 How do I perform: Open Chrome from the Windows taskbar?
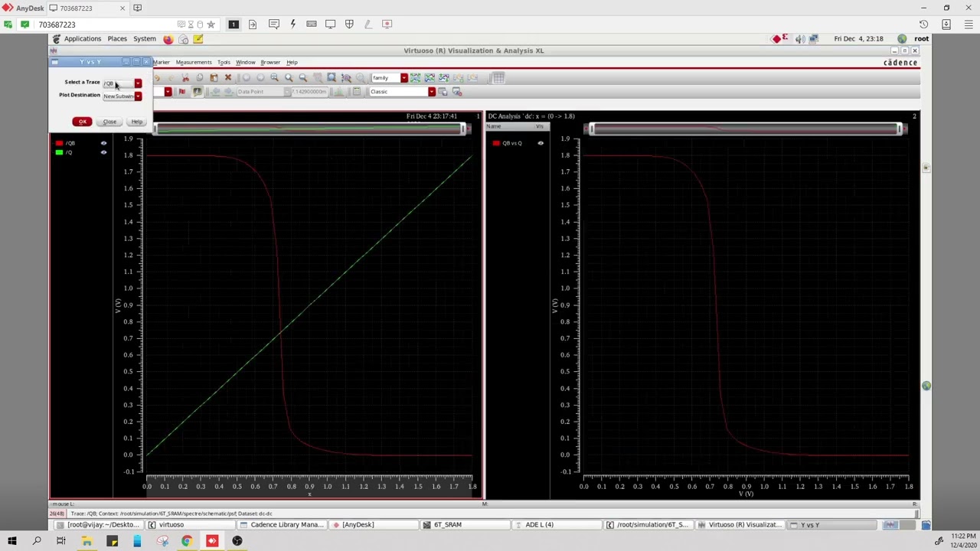click(x=187, y=541)
